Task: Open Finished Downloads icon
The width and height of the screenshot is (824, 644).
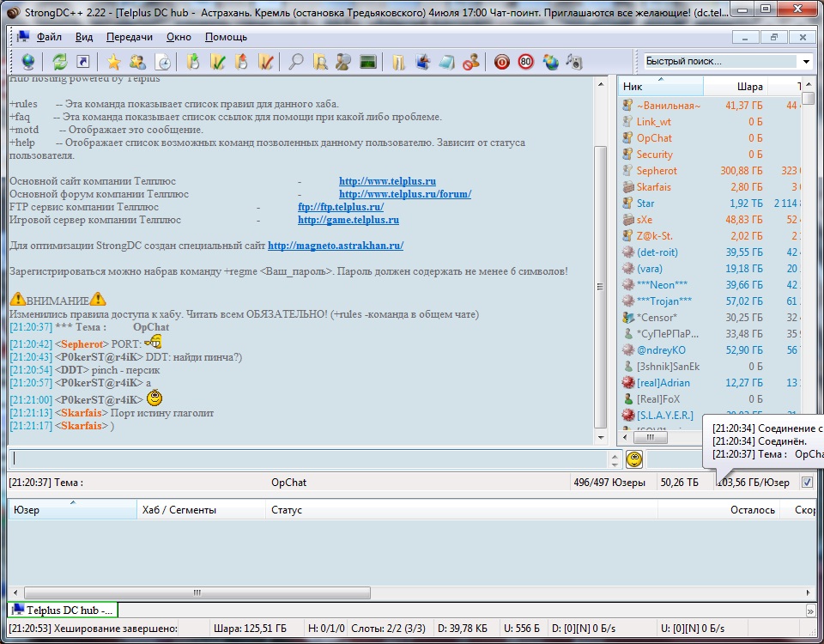Action: [x=217, y=62]
